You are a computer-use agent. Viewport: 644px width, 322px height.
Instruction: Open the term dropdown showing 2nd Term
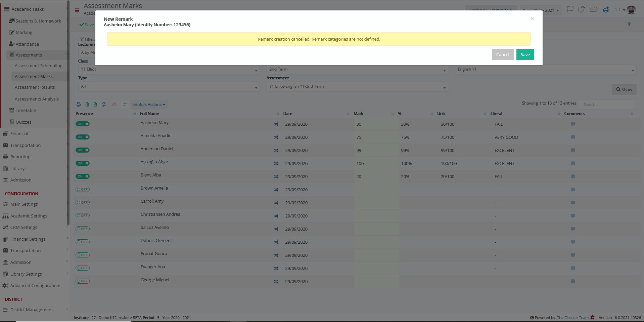357,70
